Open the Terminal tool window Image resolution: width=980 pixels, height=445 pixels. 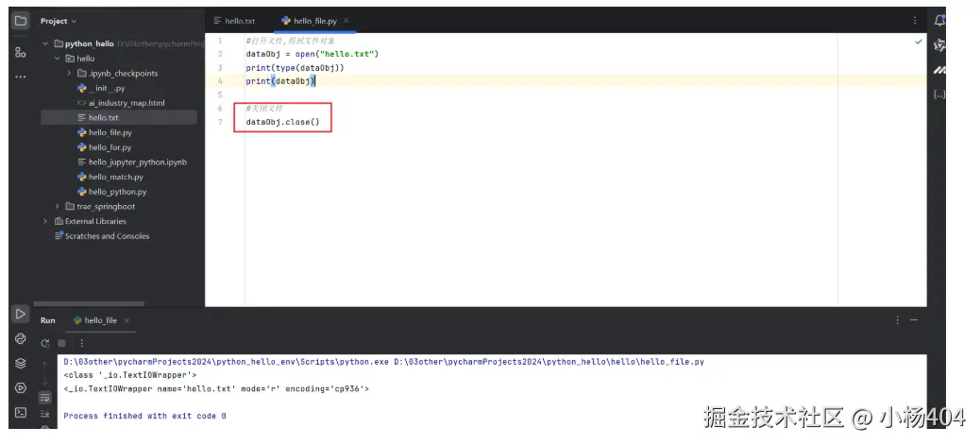(21, 413)
